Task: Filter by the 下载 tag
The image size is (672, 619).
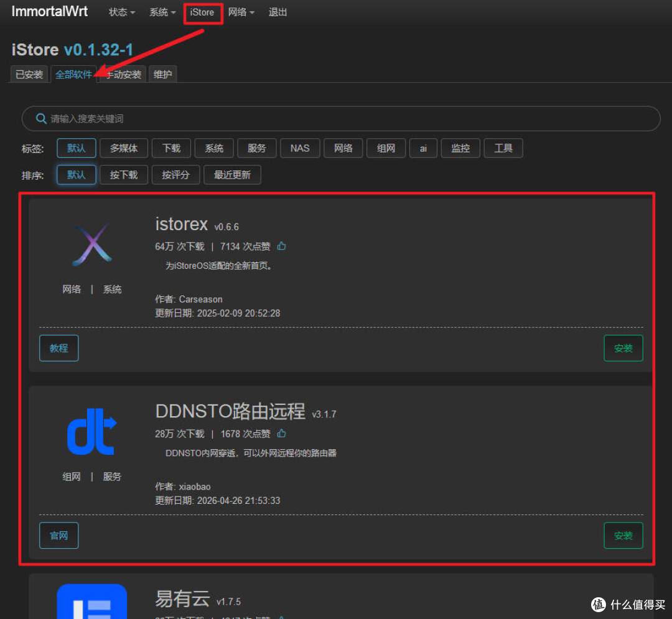Action: coord(172,148)
